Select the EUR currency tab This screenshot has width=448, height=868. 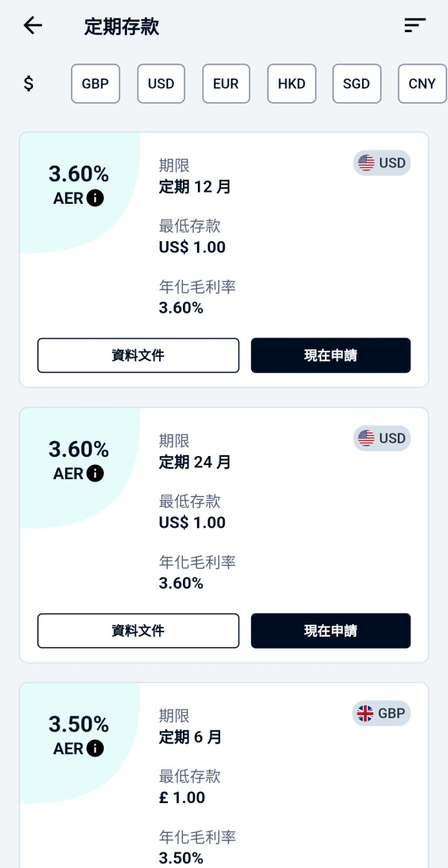coord(225,84)
